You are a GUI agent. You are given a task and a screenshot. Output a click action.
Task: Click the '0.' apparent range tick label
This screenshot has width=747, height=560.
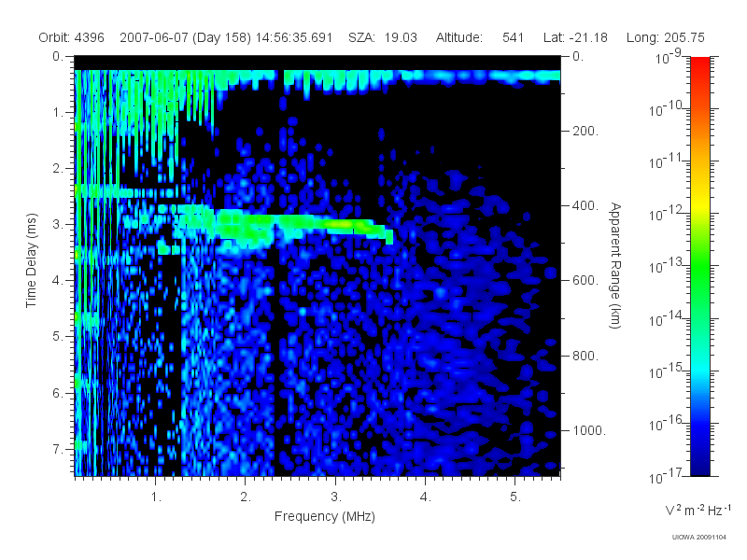(x=578, y=57)
